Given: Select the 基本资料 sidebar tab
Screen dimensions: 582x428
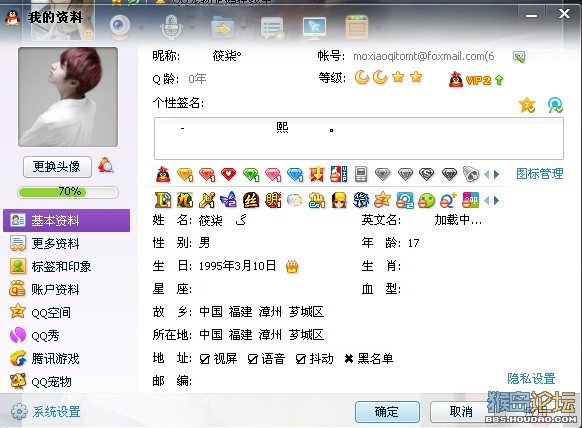Looking at the screenshot, I should (66, 220).
